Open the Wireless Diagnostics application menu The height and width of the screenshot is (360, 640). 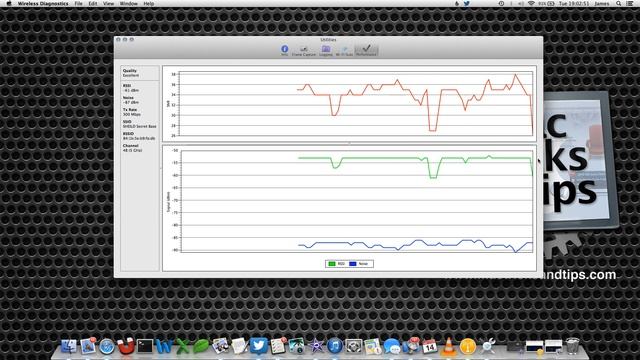click(43, 3)
